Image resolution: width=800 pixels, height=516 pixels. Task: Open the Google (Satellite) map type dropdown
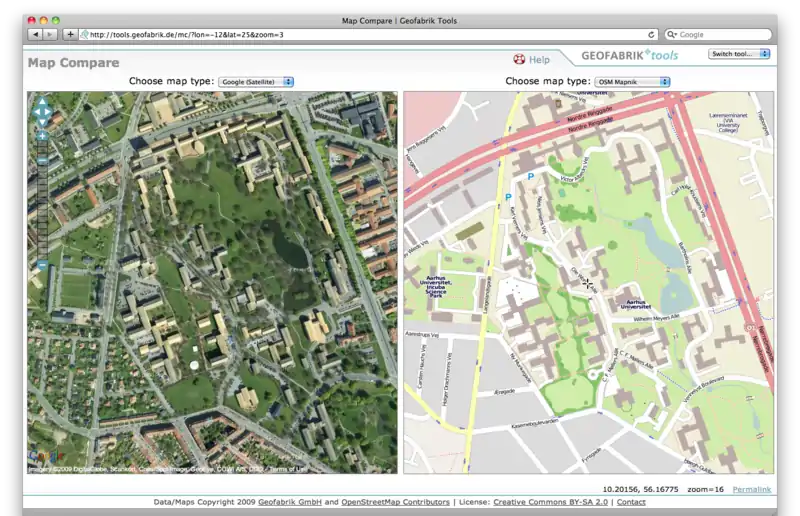(x=257, y=81)
